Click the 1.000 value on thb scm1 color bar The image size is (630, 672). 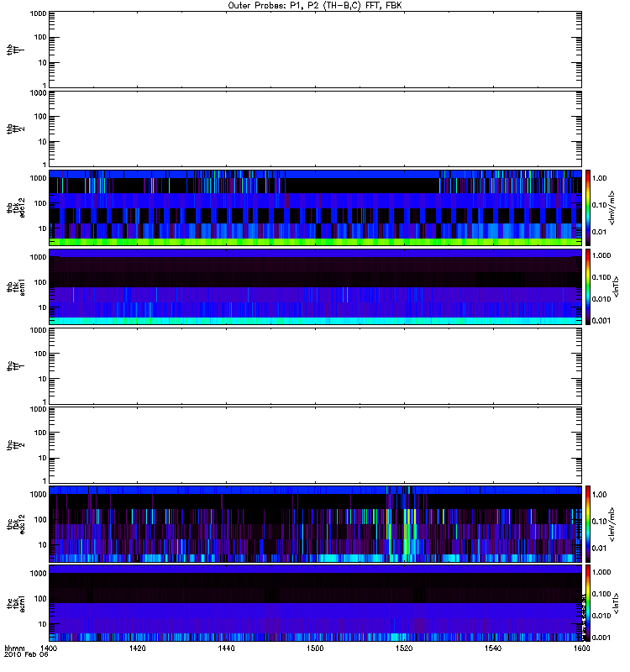[601, 255]
